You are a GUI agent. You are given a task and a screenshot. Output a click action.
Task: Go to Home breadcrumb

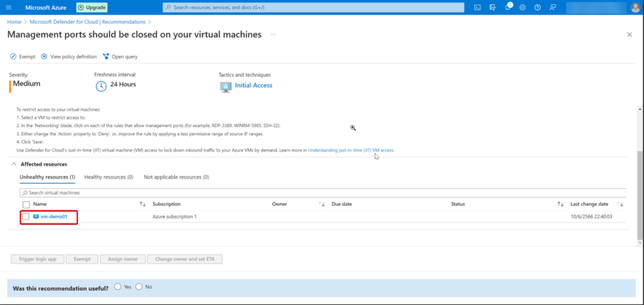point(14,22)
